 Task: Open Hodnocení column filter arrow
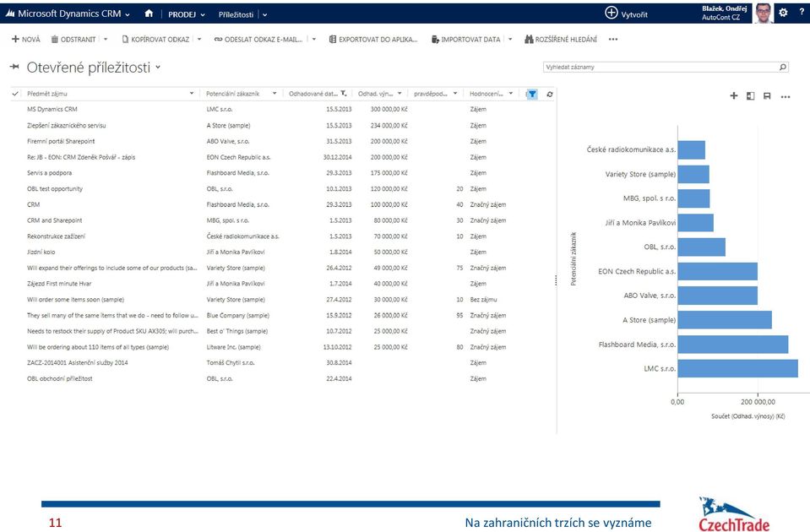tap(511, 94)
